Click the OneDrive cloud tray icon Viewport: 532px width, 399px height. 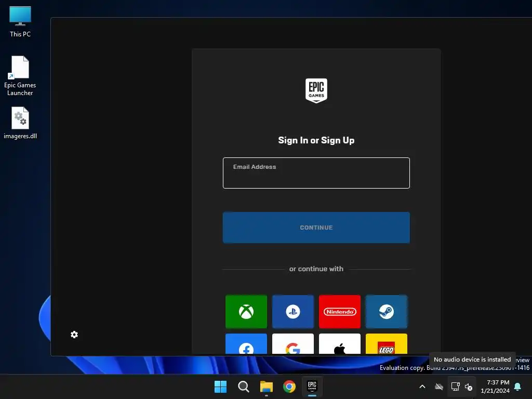pyautogui.click(x=439, y=387)
